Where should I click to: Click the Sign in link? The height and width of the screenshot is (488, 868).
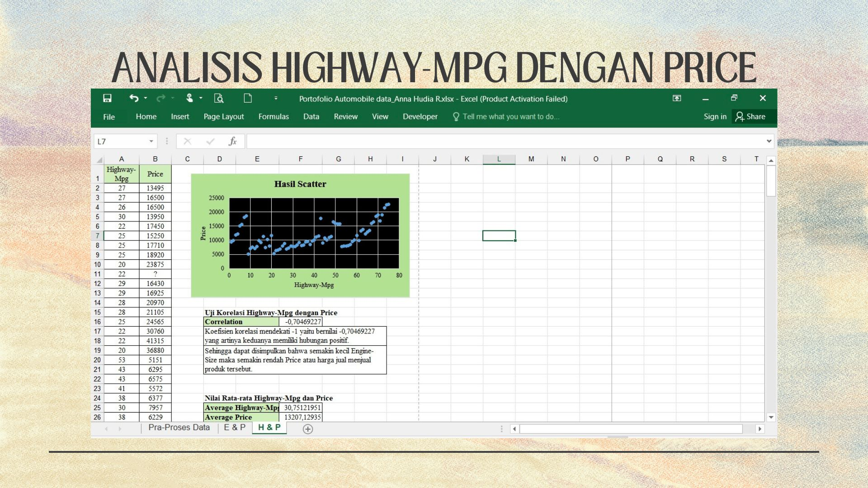[x=715, y=117]
